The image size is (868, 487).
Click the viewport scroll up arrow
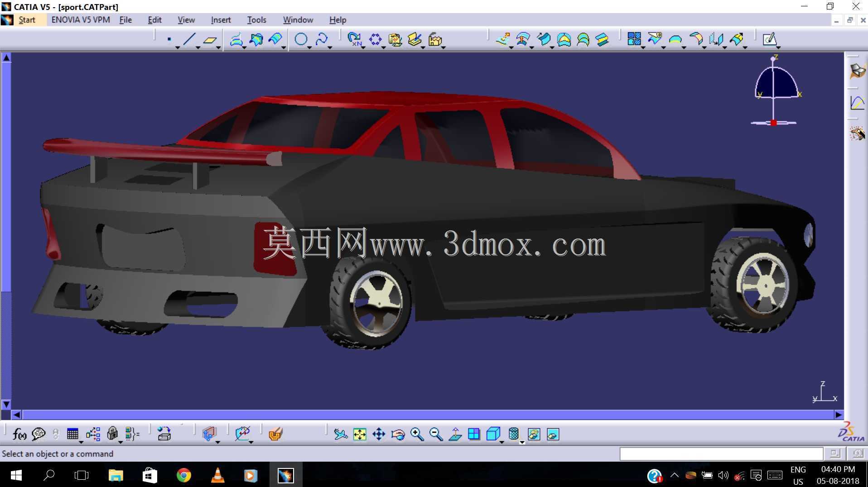[6, 57]
